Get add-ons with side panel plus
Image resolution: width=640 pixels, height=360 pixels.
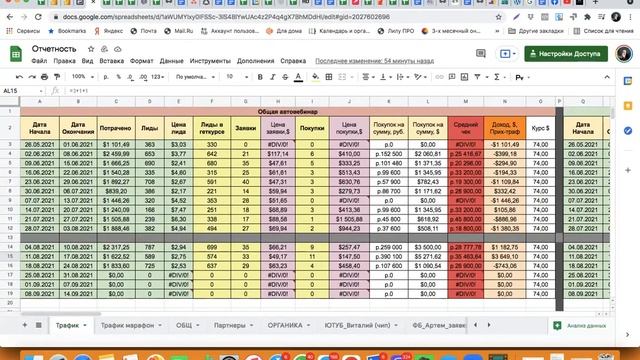pos(628,170)
